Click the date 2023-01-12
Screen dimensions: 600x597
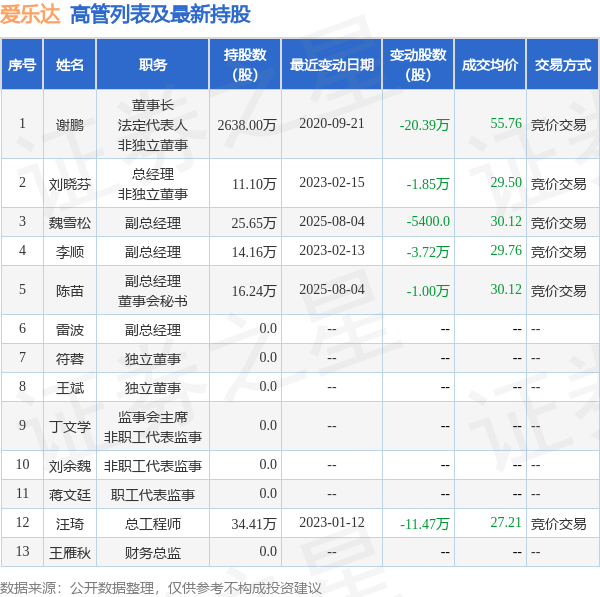[x=332, y=522]
